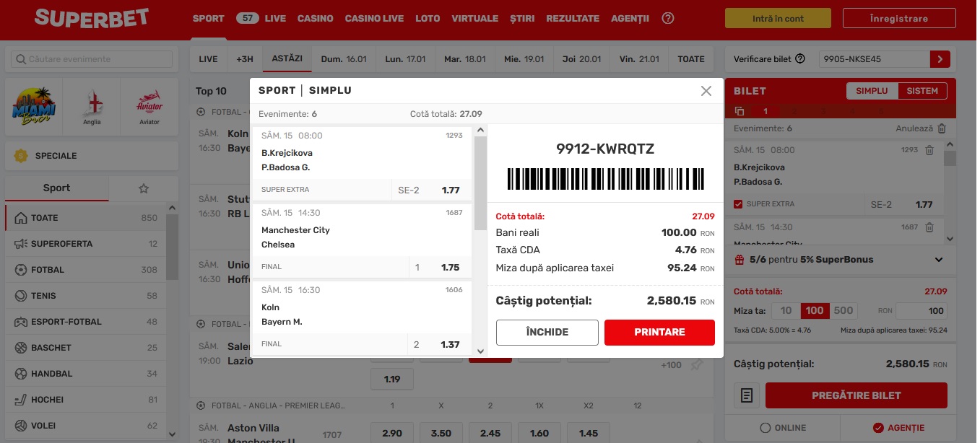Click down arrow of the sports list scrollbar
980x443 pixels.
tap(172, 434)
